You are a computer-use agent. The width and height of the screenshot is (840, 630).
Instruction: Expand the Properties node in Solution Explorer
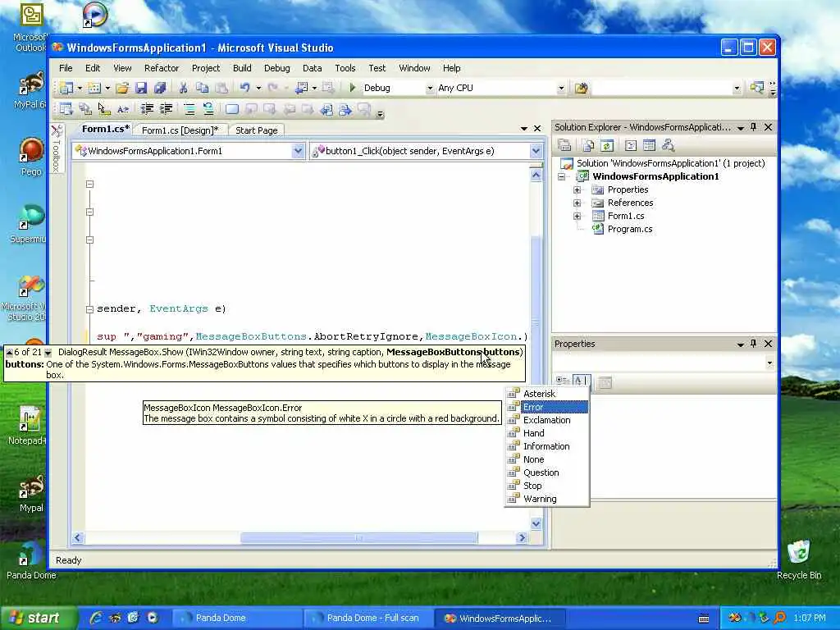pyautogui.click(x=577, y=189)
